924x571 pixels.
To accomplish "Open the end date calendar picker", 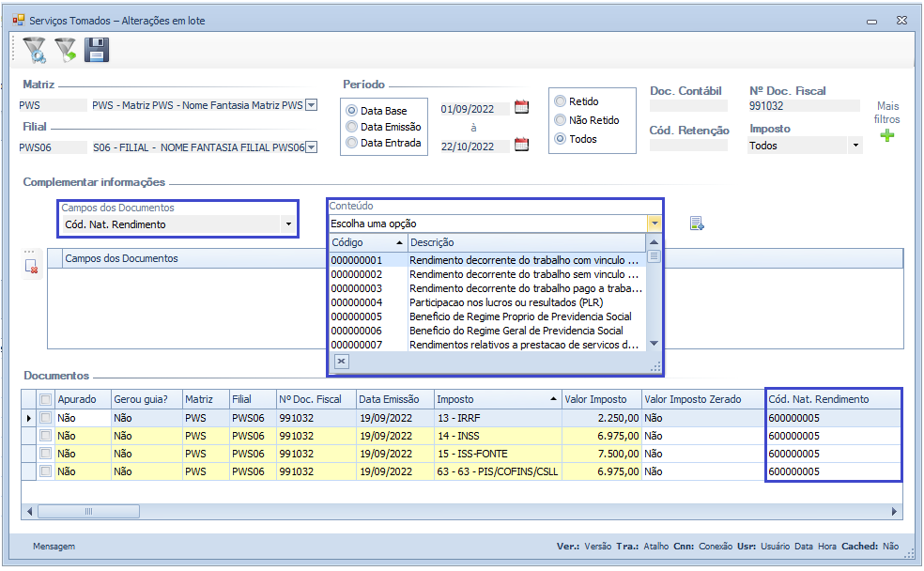I will [x=521, y=145].
